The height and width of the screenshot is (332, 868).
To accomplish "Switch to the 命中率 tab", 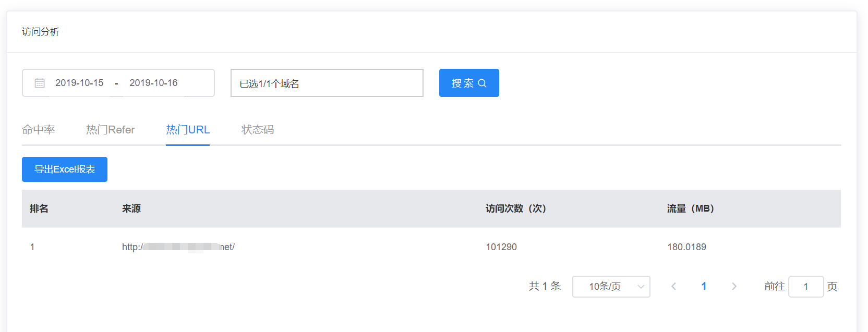I will [39, 130].
